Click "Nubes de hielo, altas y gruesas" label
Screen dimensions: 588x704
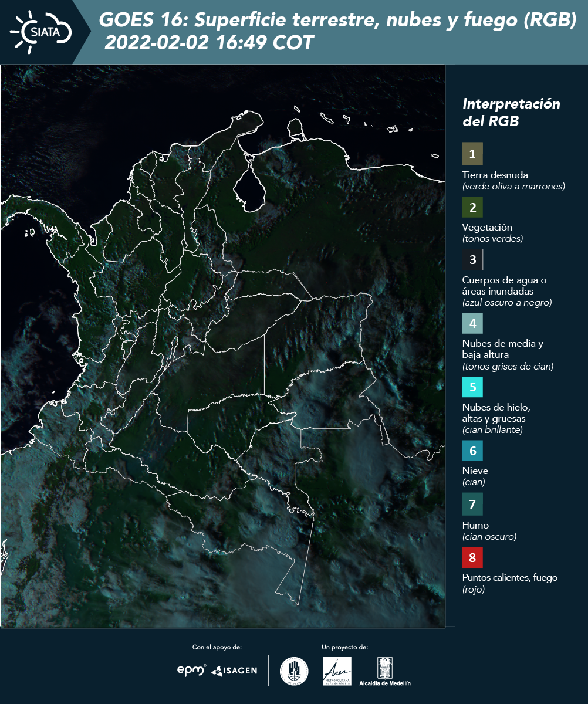tap(496, 413)
